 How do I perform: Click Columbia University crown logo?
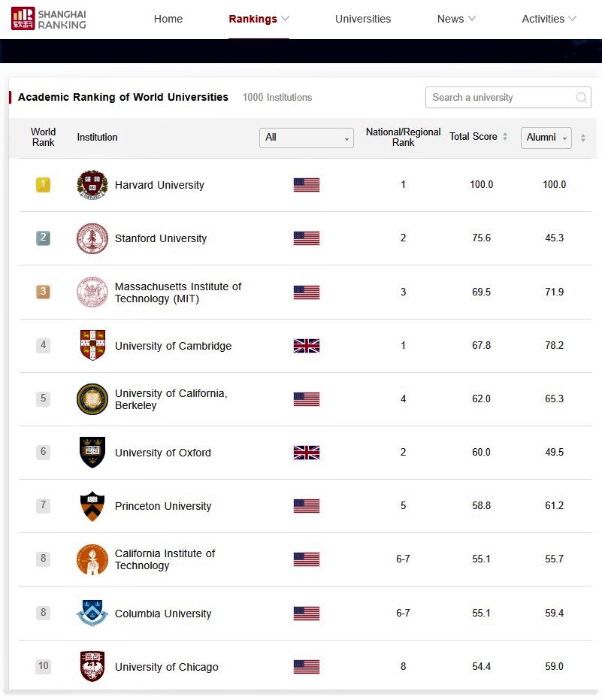click(92, 614)
